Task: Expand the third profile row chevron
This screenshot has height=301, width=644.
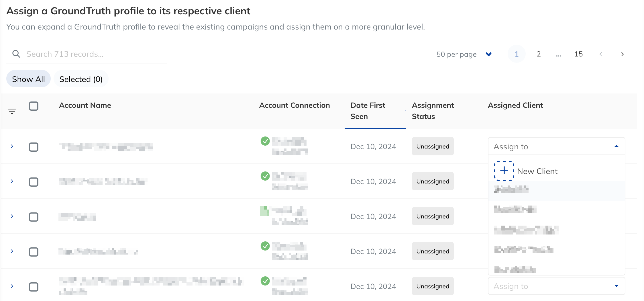Action: pyautogui.click(x=12, y=216)
